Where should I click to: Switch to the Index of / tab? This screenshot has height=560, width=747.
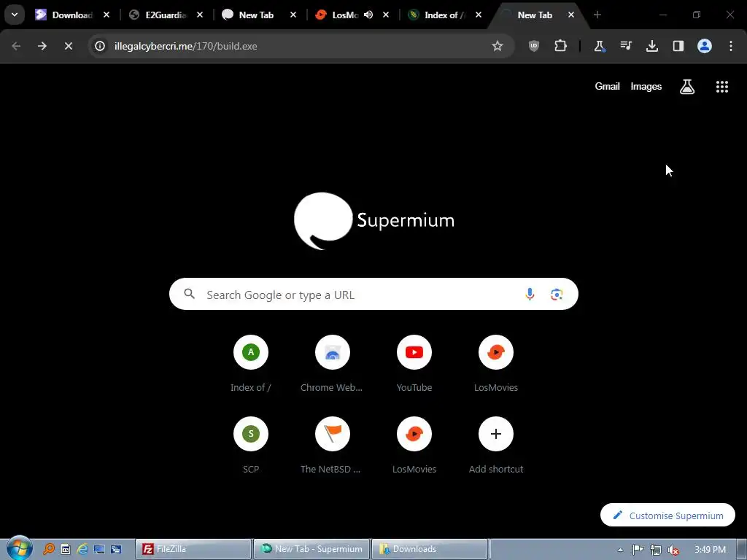(444, 15)
